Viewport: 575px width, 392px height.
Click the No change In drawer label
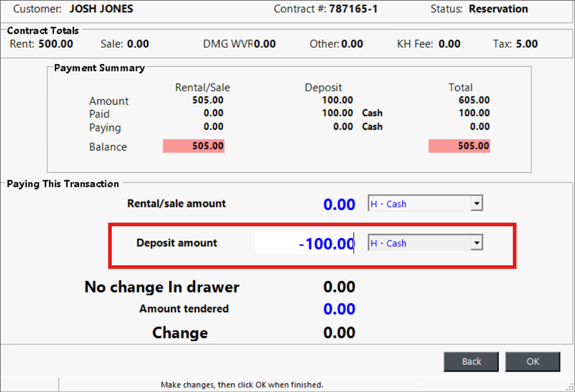click(162, 287)
